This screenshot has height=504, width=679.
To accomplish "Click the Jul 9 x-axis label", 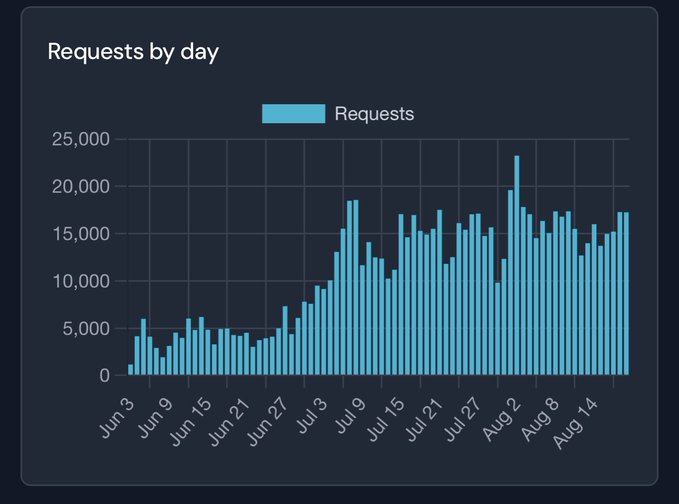I will pos(351,416).
